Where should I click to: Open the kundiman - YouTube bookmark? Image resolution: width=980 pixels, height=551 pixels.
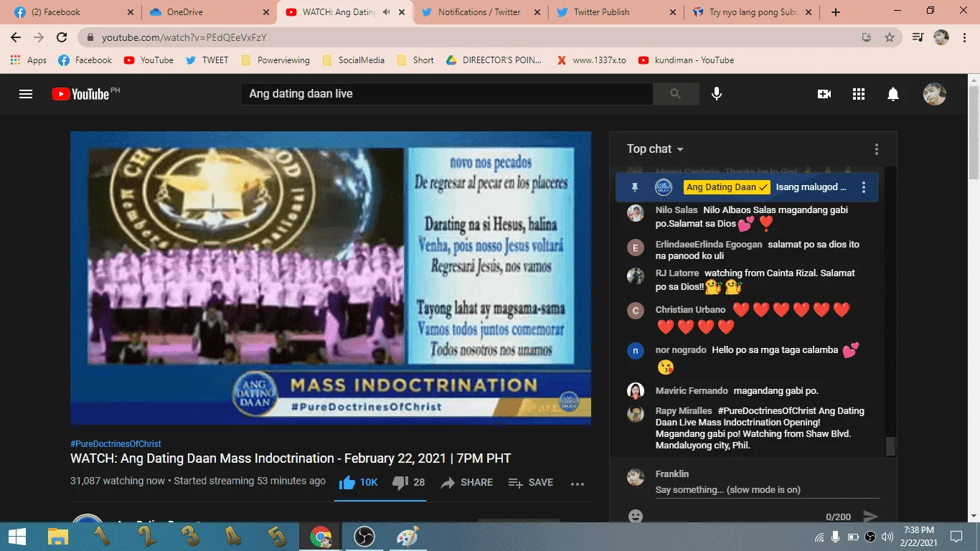[x=686, y=60]
